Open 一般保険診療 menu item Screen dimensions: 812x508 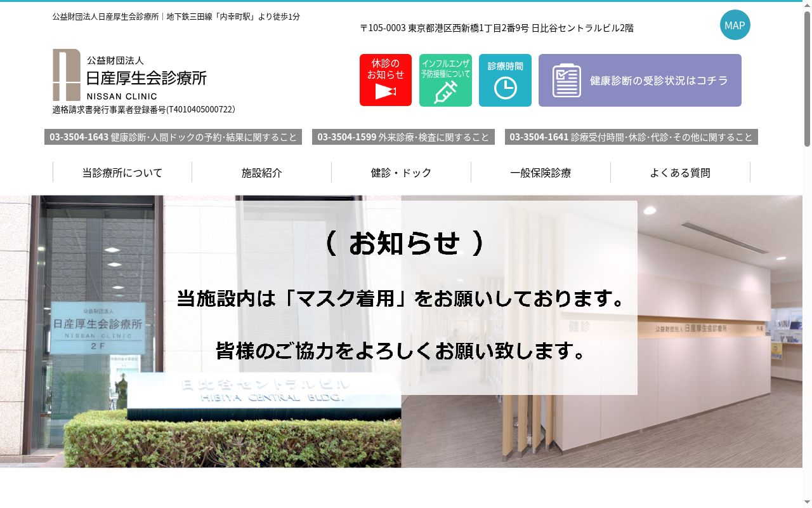[x=540, y=172]
